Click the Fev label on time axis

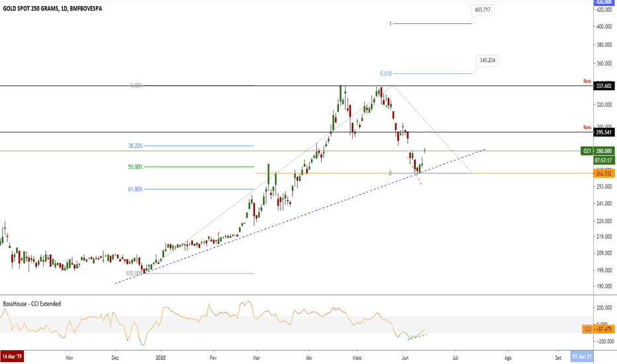point(213,357)
